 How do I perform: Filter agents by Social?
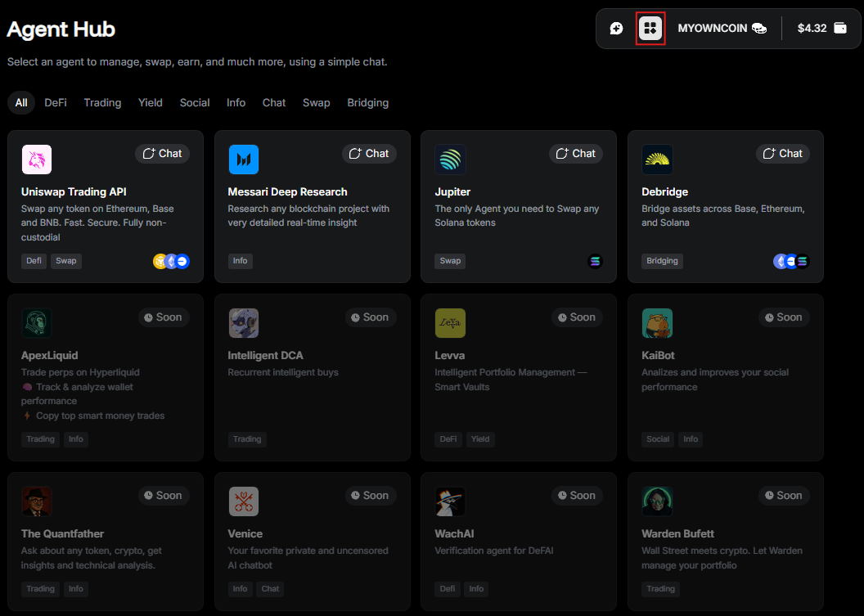tap(195, 103)
